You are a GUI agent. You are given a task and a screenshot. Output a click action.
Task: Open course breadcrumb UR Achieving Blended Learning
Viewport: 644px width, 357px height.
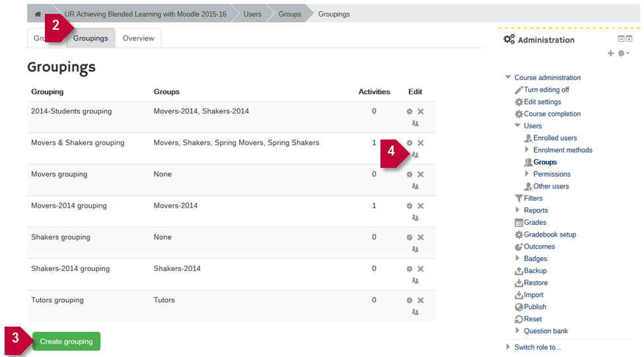click(x=145, y=14)
